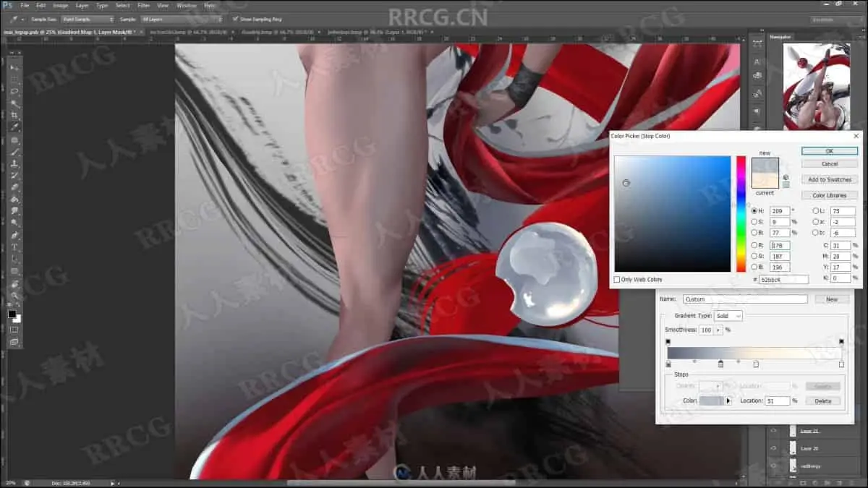Open status bar document info arrow
Image resolution: width=868 pixels, height=488 pixels.
pos(113,483)
